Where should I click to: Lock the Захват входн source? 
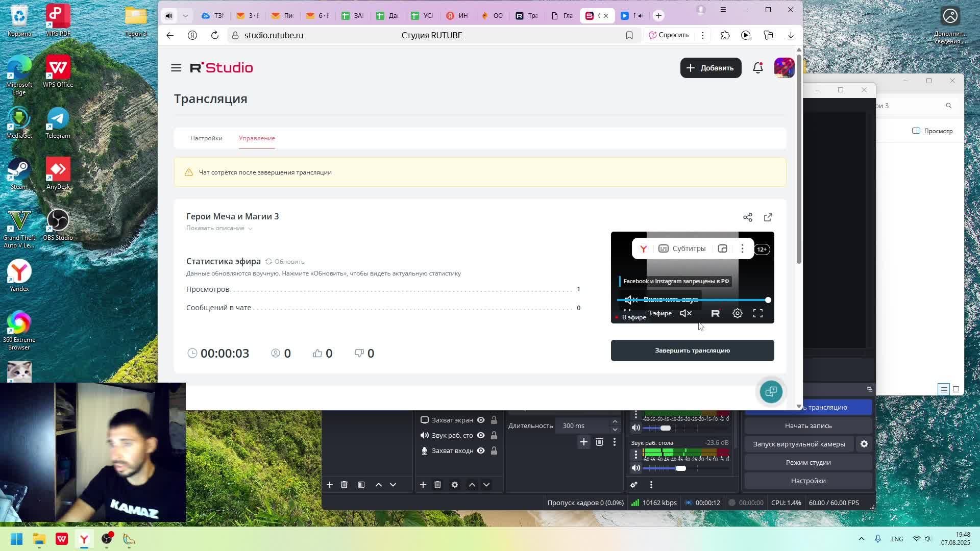point(494,451)
